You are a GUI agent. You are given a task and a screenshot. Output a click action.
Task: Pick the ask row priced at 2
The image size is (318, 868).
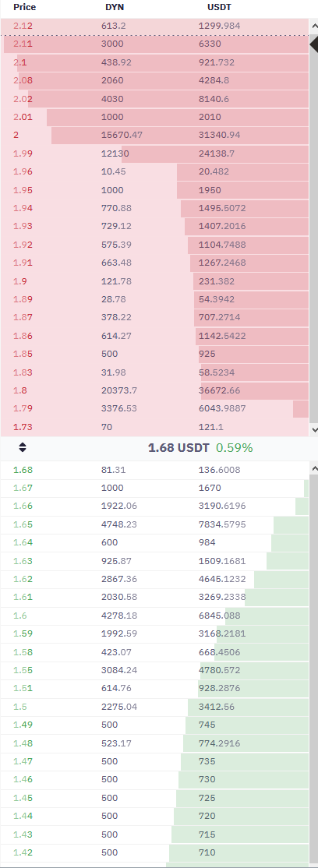[x=154, y=135]
